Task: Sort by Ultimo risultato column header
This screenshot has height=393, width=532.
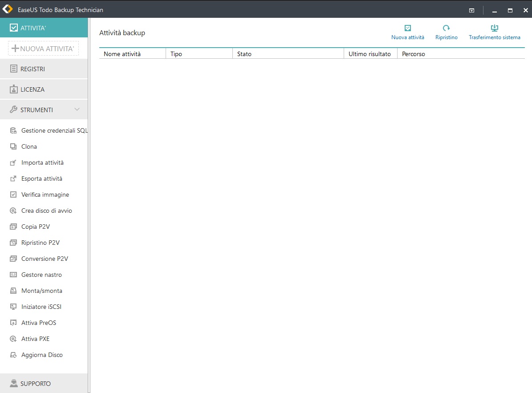Action: 370,54
